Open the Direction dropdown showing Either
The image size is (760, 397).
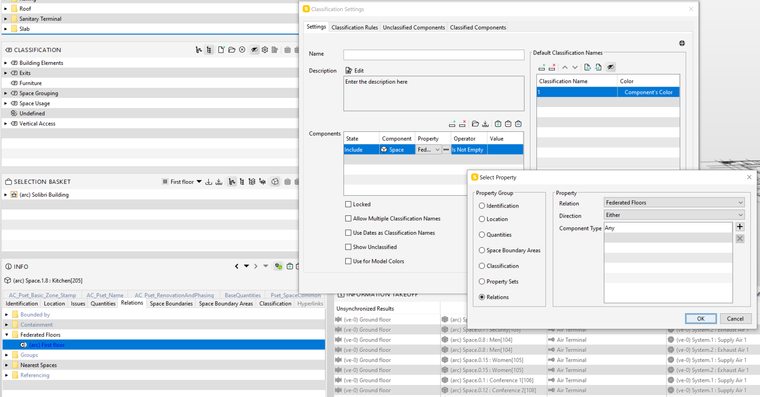pyautogui.click(x=674, y=215)
